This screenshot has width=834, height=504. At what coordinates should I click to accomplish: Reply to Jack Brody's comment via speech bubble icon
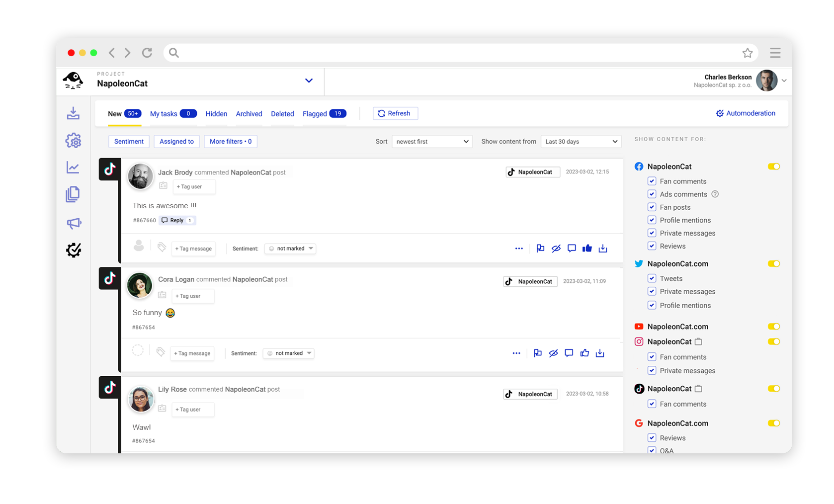tap(572, 248)
